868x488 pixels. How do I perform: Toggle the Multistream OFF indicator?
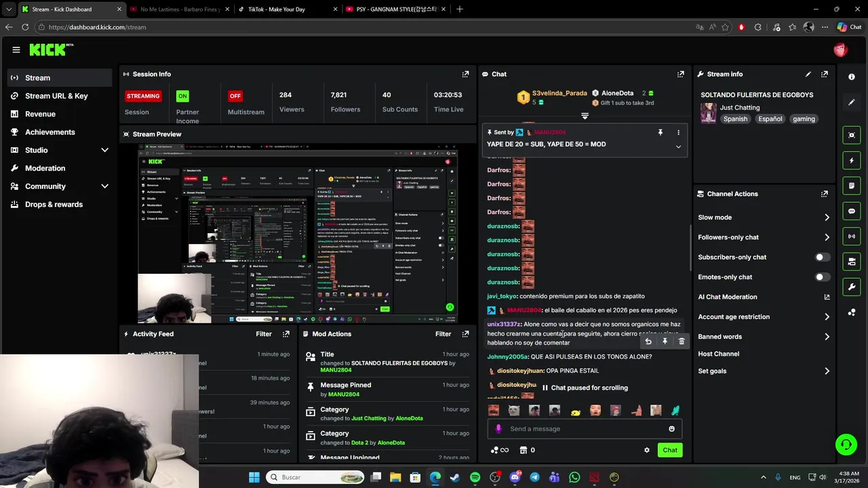[235, 96]
